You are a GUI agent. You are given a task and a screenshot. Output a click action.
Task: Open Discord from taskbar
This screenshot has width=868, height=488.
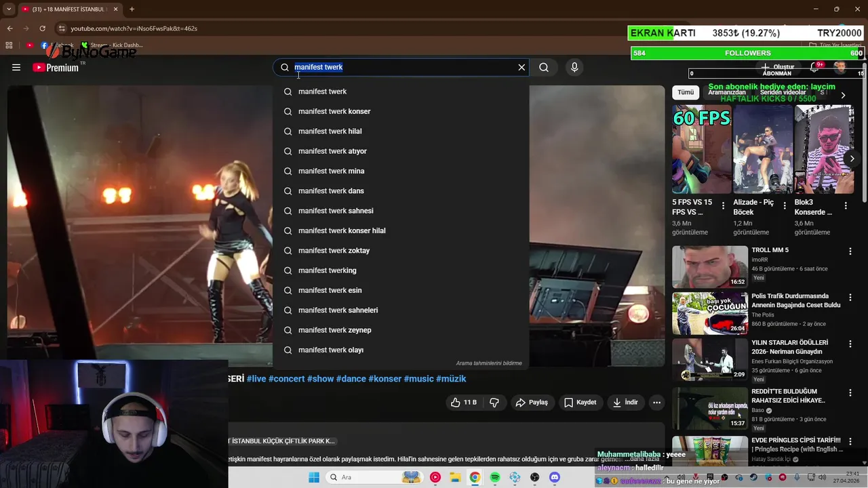pyautogui.click(x=555, y=477)
